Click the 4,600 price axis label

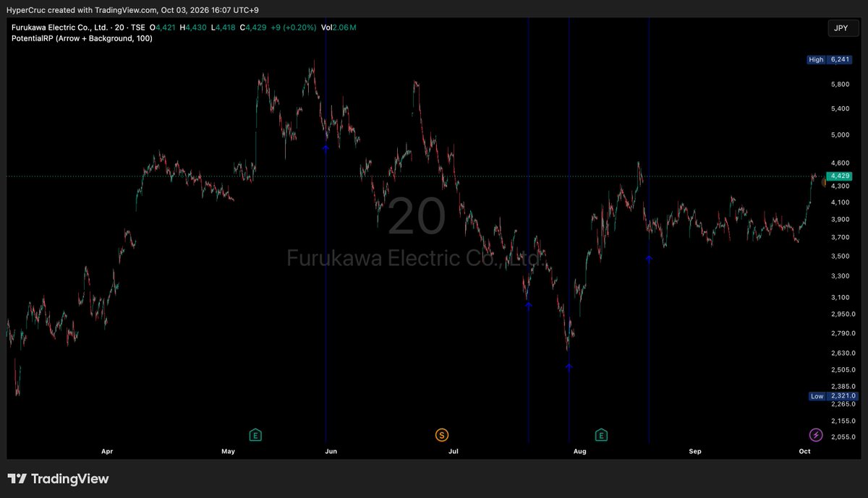[840, 163]
